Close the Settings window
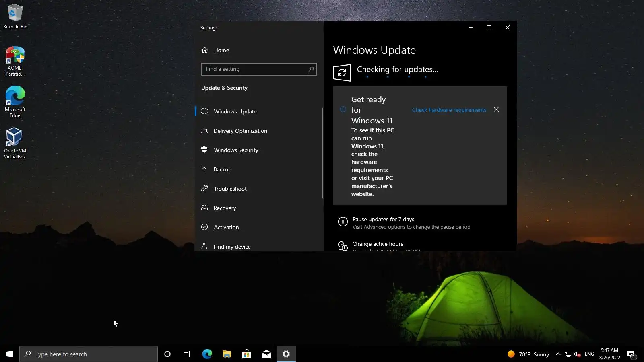644x362 pixels. click(x=508, y=27)
